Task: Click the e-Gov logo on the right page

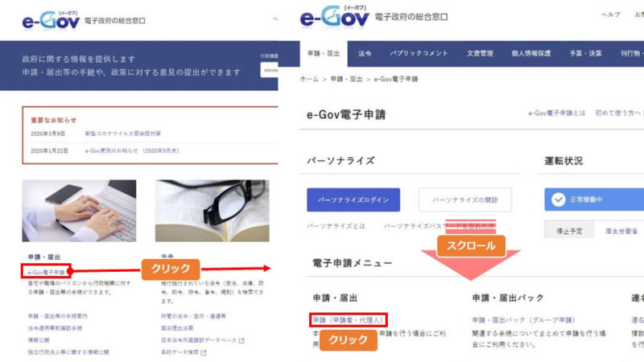Action: [334, 16]
